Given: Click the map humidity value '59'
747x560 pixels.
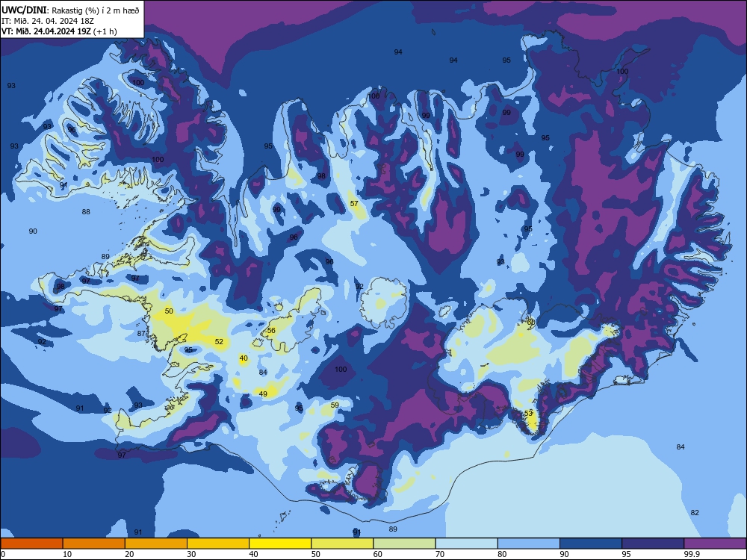Looking at the screenshot, I should click(335, 405).
